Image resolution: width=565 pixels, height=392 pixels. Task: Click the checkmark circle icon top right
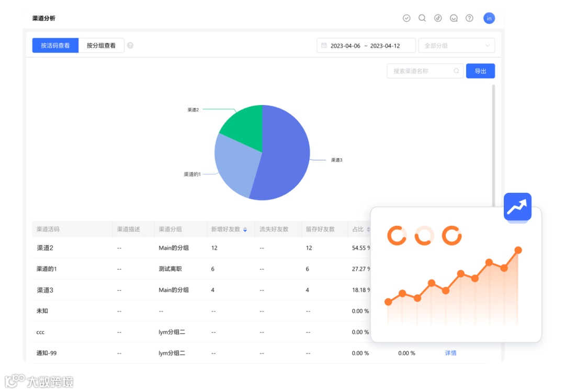pos(406,18)
